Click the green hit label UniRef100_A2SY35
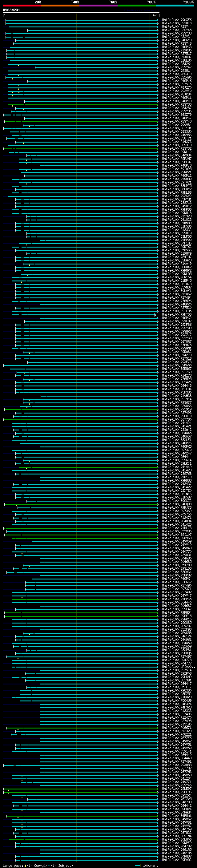 177,104
